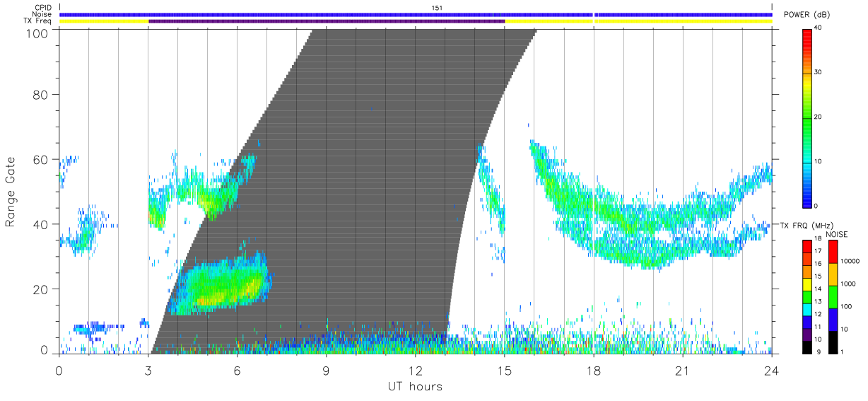
Task: Click the CPID row label
Action: pos(43,8)
